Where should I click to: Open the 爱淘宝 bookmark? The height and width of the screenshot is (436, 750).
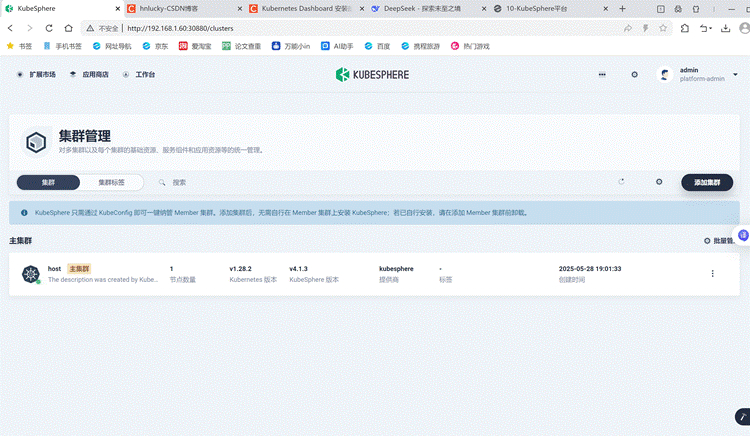pos(195,46)
